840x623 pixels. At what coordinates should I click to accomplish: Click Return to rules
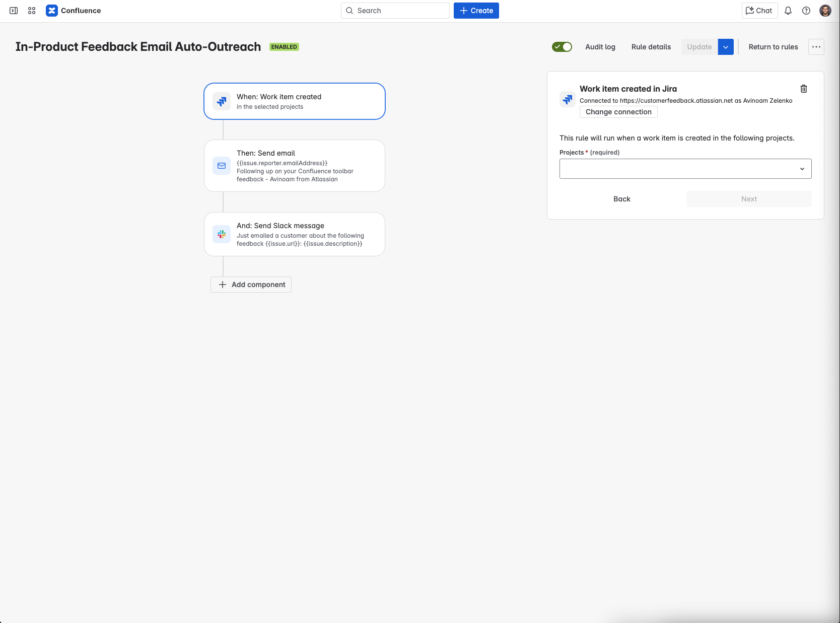[773, 46]
